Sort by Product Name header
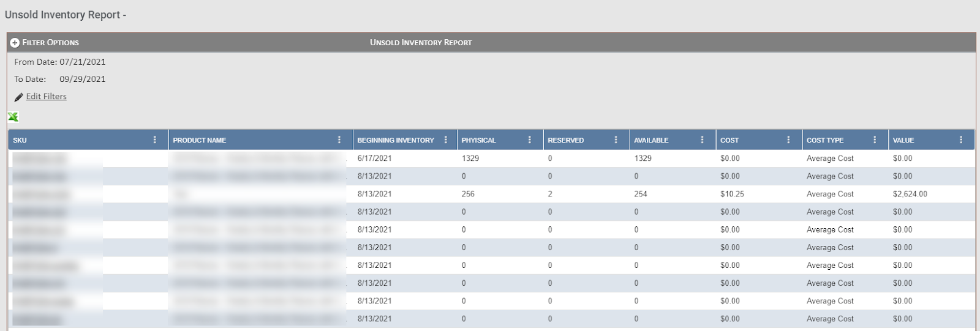 tap(200, 140)
